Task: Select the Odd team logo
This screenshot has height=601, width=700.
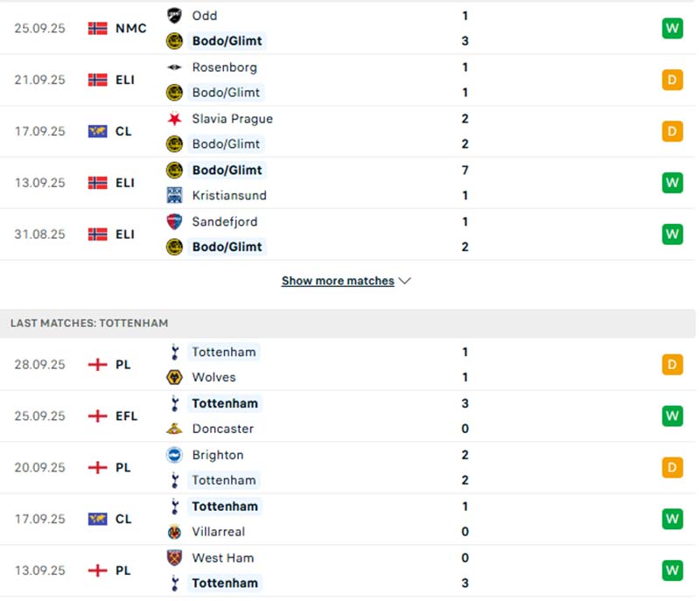Action: point(175,16)
